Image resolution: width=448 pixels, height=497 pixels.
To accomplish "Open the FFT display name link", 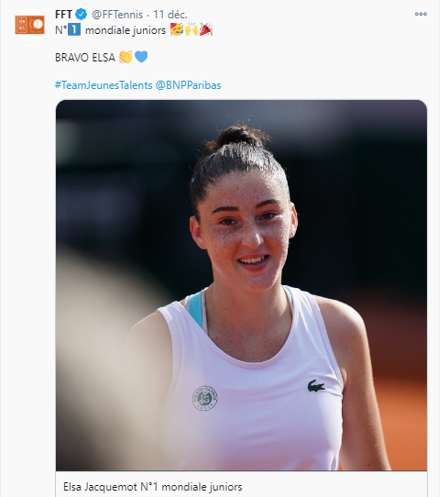I will click(63, 15).
